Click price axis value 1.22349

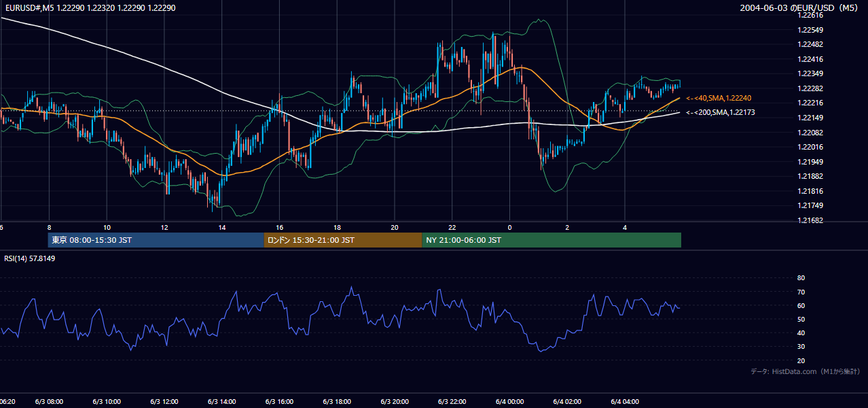click(810, 73)
